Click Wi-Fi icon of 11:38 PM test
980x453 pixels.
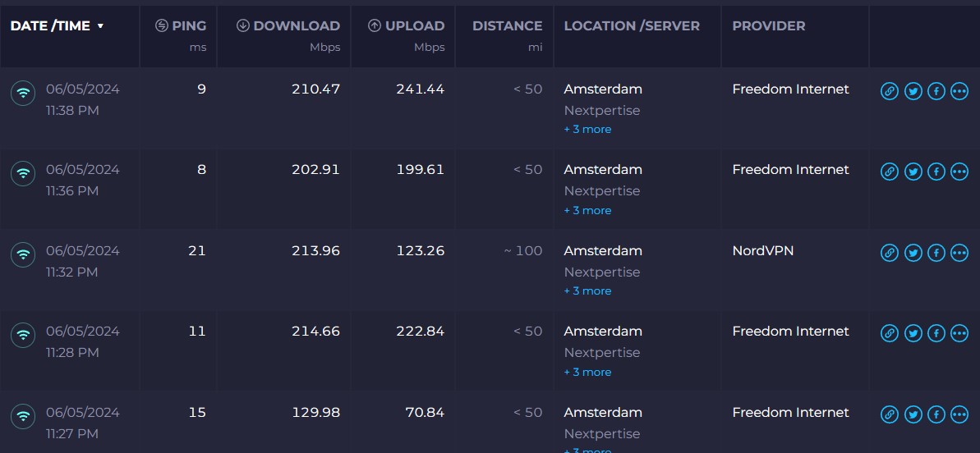(23, 93)
